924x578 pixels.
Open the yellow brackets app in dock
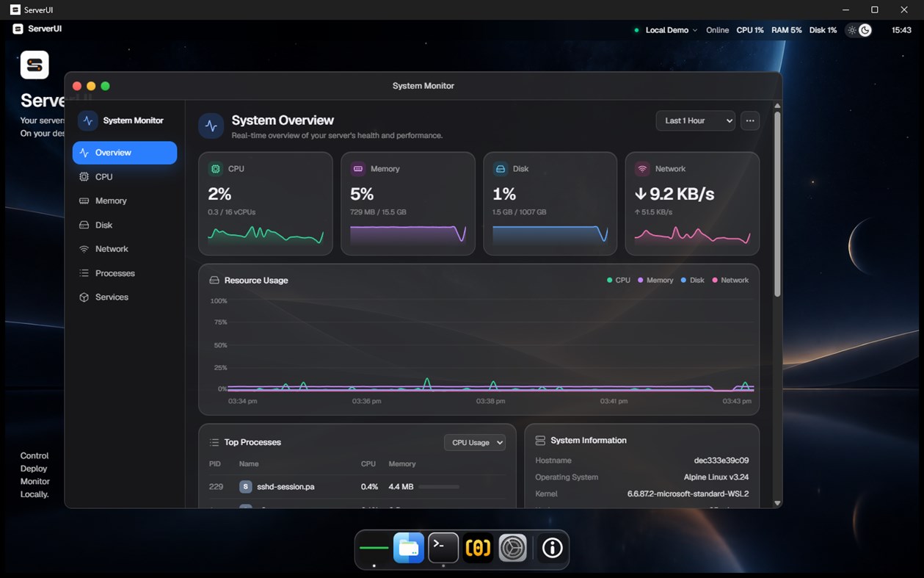coord(479,548)
